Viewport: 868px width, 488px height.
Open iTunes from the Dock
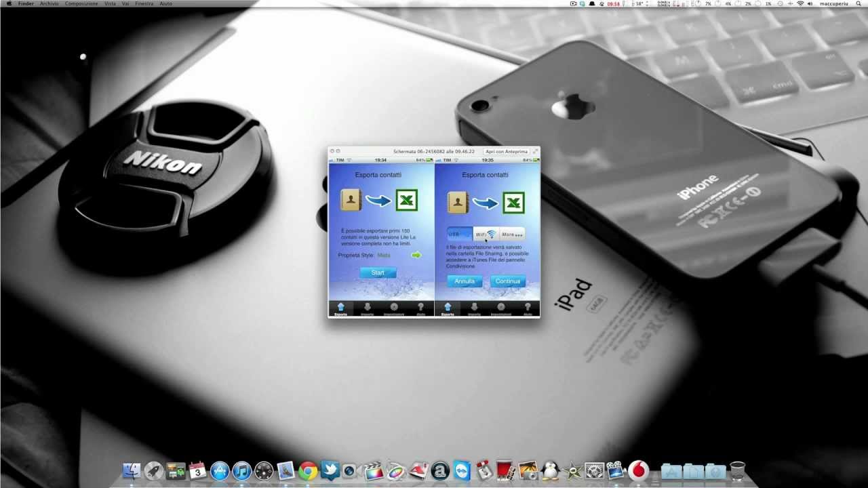(x=241, y=470)
